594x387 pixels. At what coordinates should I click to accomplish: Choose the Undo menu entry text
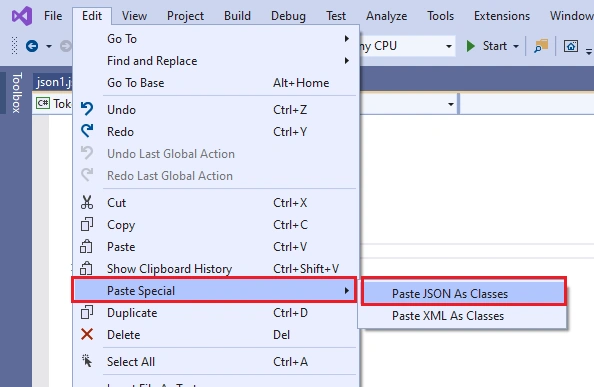tap(121, 110)
